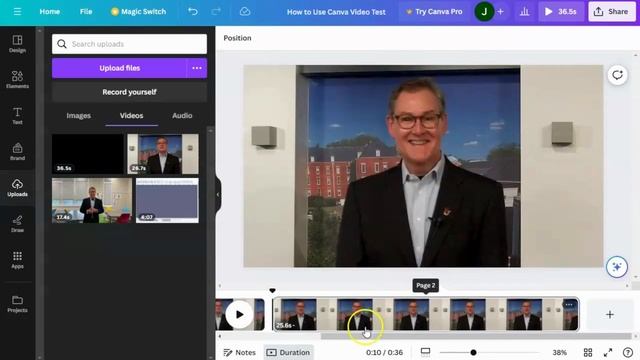Screen dimensions: 640x360
Task: Select the 26.7s uploaded video thumbnail
Action: tap(163, 154)
